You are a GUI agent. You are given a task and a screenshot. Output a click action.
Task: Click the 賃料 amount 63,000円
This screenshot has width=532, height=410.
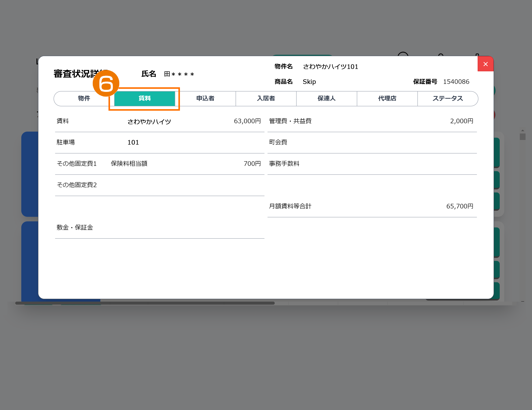[247, 121]
